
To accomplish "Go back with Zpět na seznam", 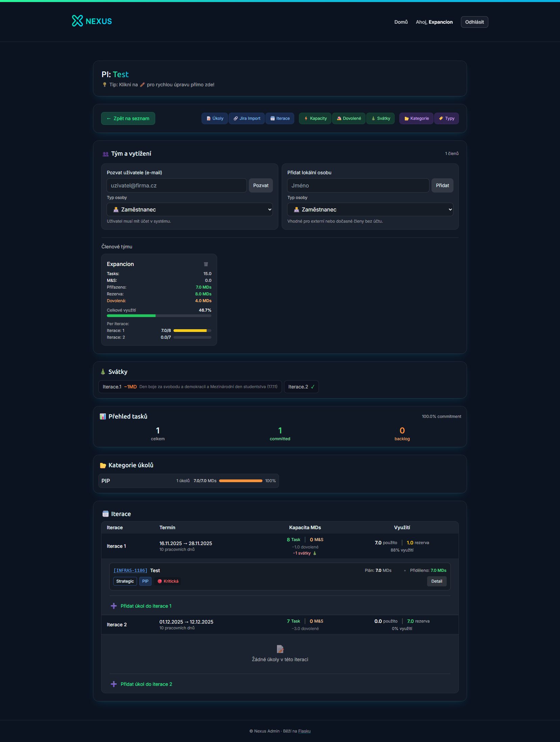I will tap(128, 118).
